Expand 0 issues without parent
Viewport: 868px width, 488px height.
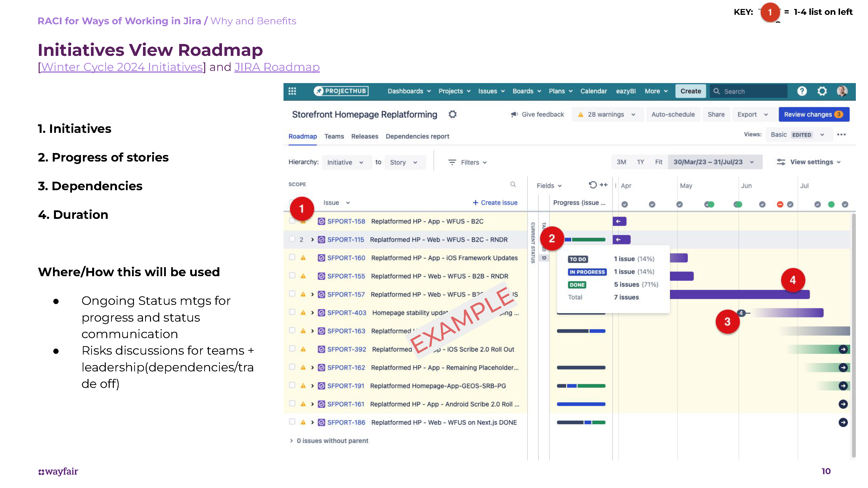coord(292,441)
